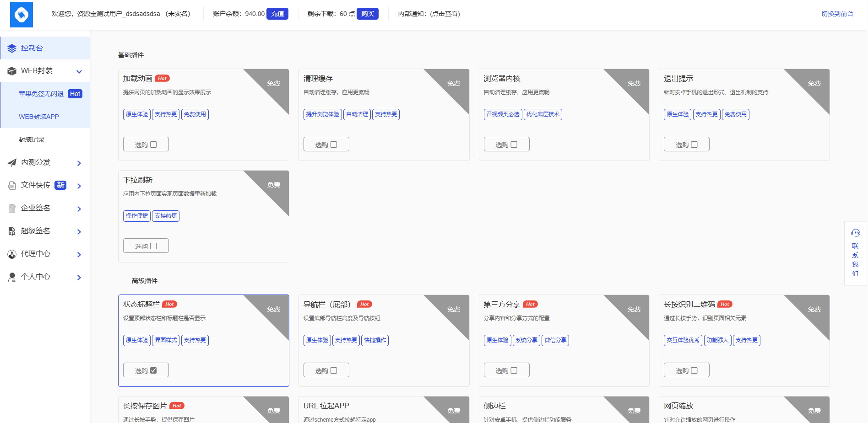Open the WEB封装APP submenu item
Screen dimensions: 868x423
(45, 117)
